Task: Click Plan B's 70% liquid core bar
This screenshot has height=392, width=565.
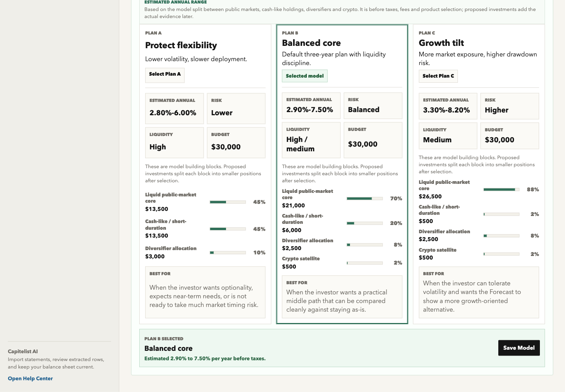Action: (365, 199)
